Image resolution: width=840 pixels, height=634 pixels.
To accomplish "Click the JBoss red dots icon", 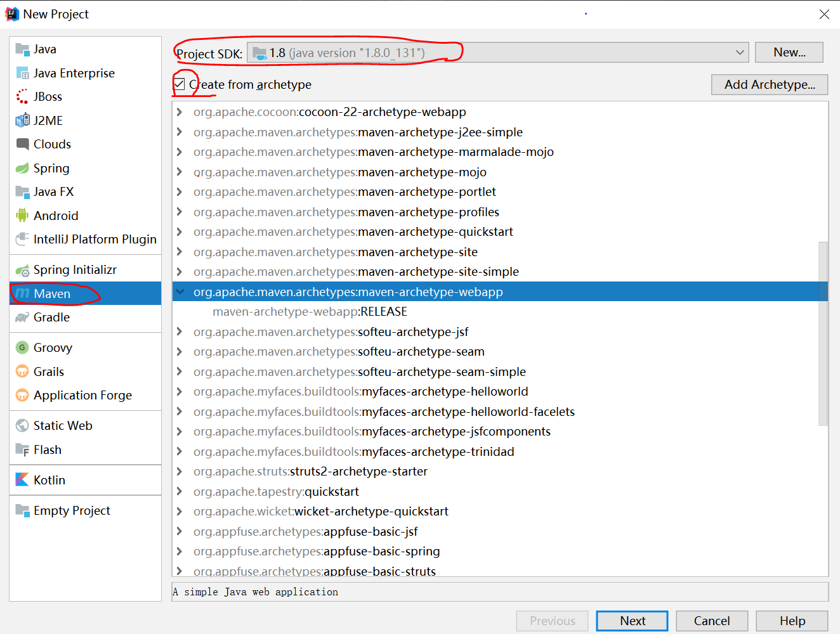I will (x=22, y=96).
